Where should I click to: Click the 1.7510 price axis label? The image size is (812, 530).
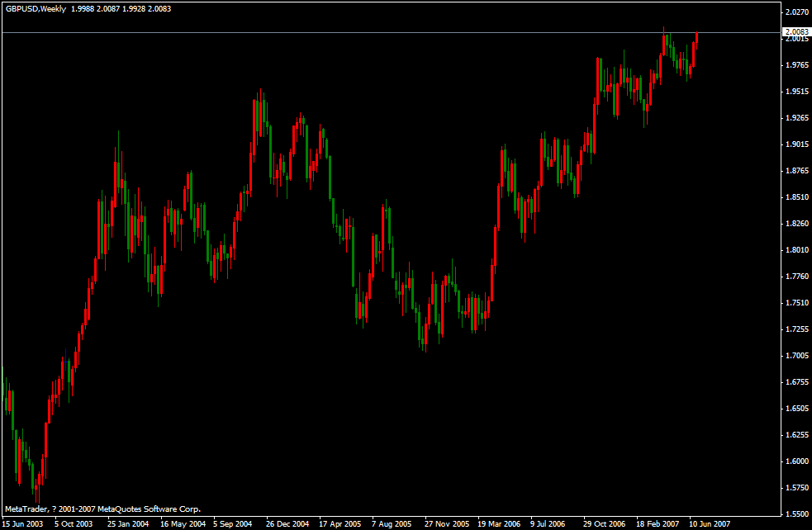pos(797,302)
